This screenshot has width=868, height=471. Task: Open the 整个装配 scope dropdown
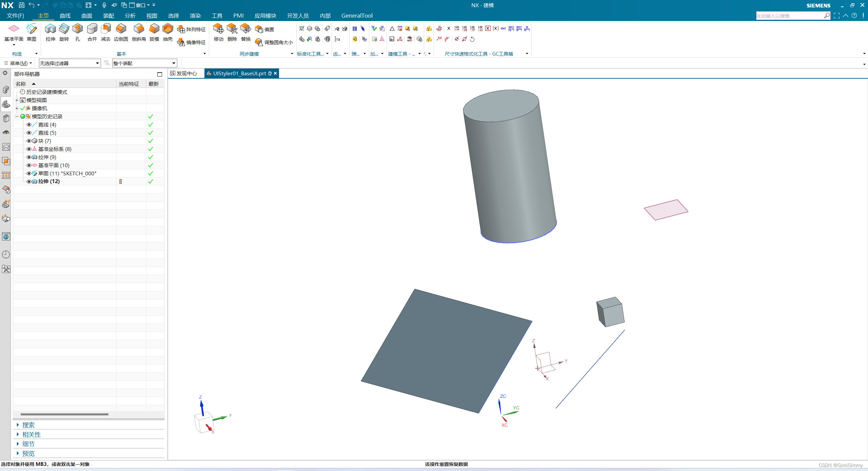[x=145, y=63]
